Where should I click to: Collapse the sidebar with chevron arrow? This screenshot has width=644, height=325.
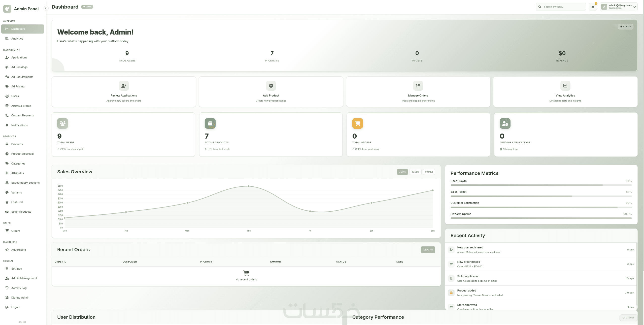[46, 8]
